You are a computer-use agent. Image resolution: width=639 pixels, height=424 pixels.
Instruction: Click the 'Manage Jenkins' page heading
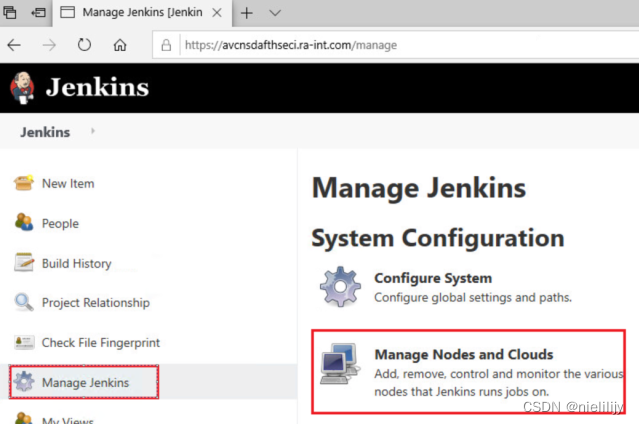pos(419,188)
